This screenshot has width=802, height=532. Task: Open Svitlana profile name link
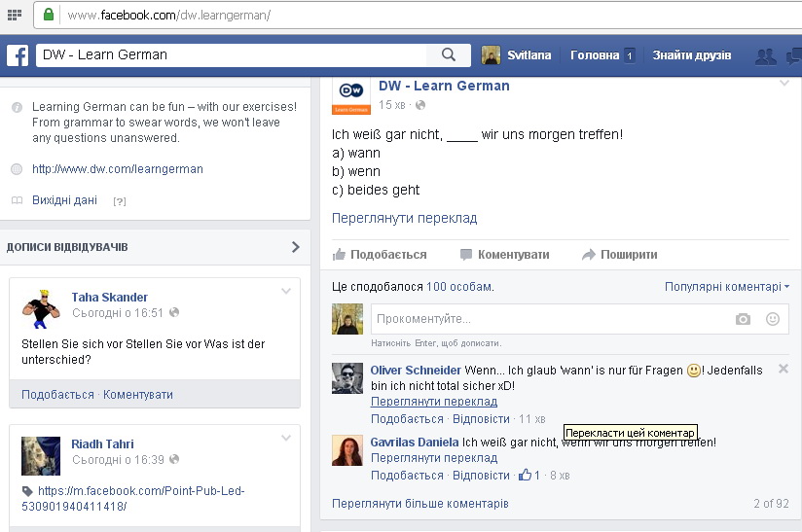[x=529, y=55]
